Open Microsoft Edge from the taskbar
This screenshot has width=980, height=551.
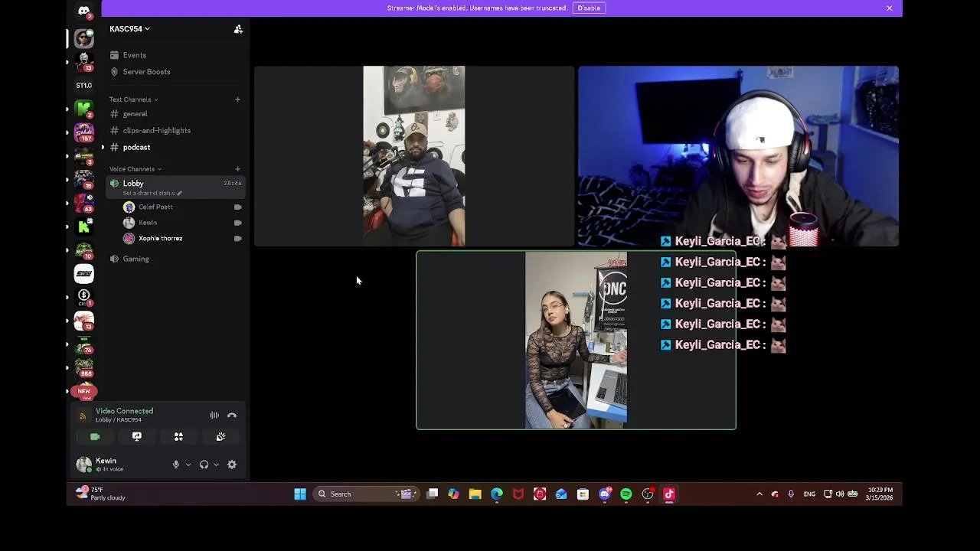pyautogui.click(x=497, y=494)
